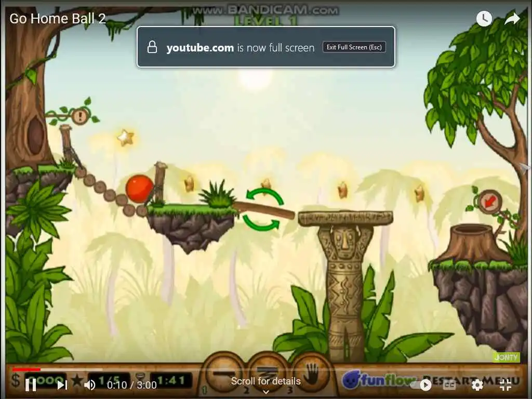Viewport: 532px width, 399px height.
Task: Click the Share arrow icon
Action: coord(512,19)
